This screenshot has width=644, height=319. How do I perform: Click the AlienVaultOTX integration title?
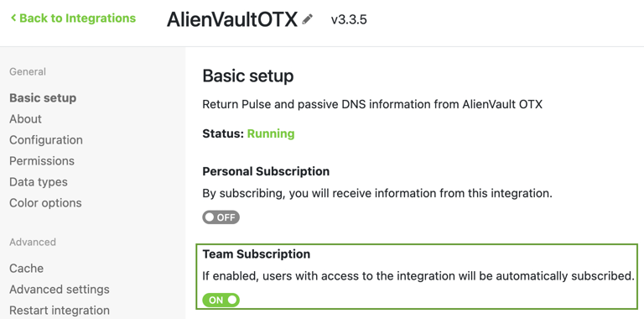click(x=232, y=19)
